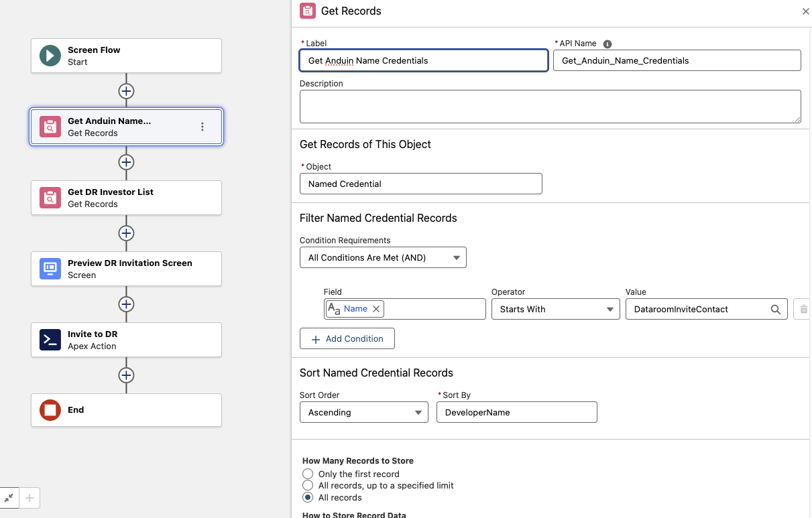The height and width of the screenshot is (518, 812).
Task: Open the Get Anduin Name node's three-dot menu
Action: click(202, 127)
